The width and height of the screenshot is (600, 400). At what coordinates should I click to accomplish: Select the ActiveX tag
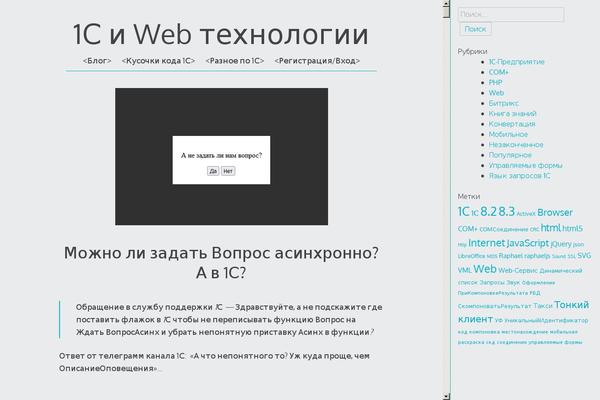click(x=525, y=214)
